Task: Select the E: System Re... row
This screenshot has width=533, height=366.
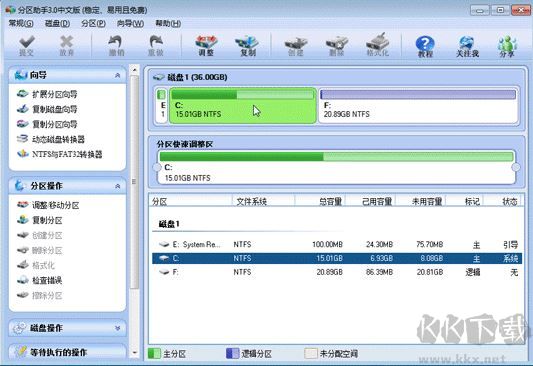Action: (x=337, y=244)
